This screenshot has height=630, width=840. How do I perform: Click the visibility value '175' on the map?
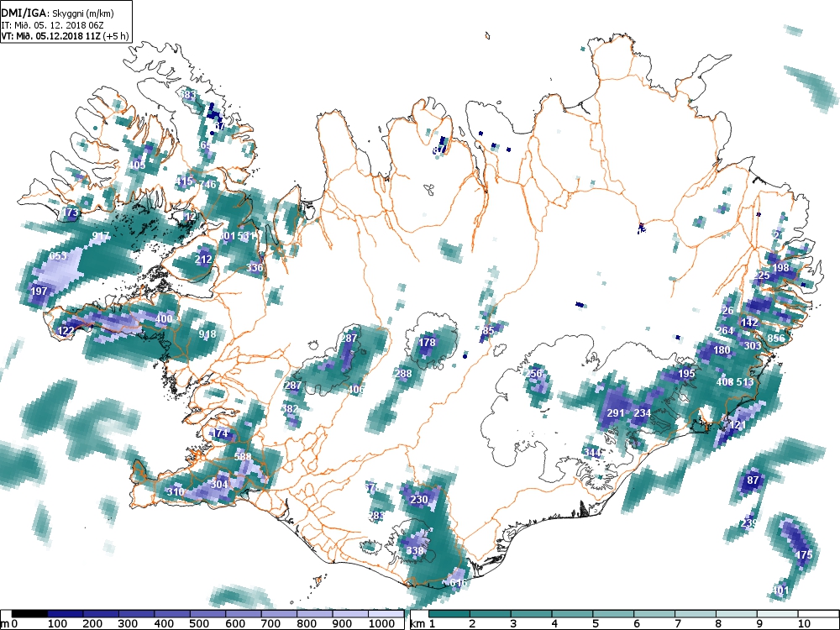pos(804,554)
